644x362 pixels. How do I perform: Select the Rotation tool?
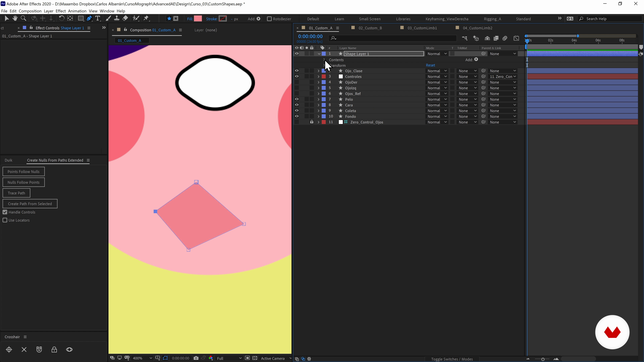coord(62,18)
